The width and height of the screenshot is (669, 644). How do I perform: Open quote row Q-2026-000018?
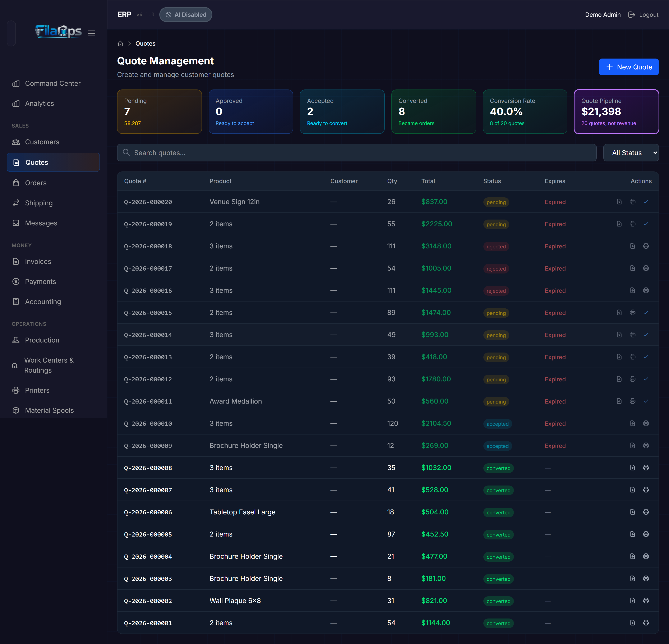[x=388, y=246]
